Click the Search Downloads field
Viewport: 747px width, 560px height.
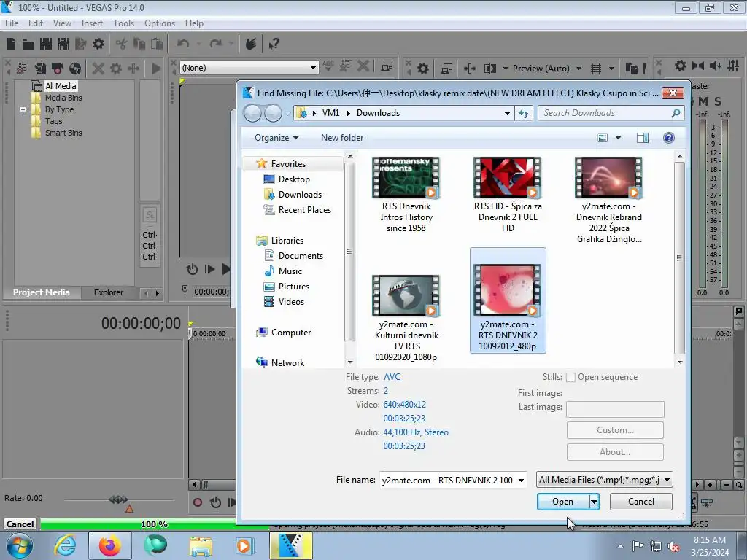pyautogui.click(x=611, y=113)
